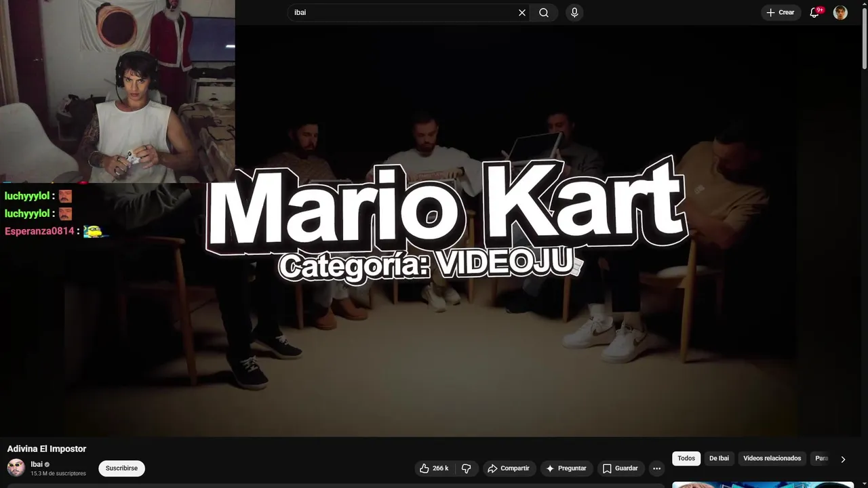Open the first recommended video thumbnail
Screen dimensions: 868x488
[x=763, y=485]
